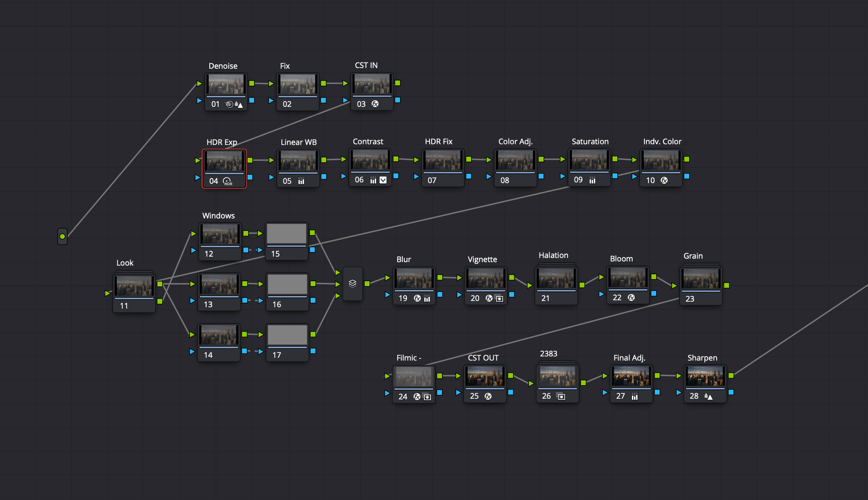
Task: Toggle the fx badge on Filmic node 24
Action: 417,396
